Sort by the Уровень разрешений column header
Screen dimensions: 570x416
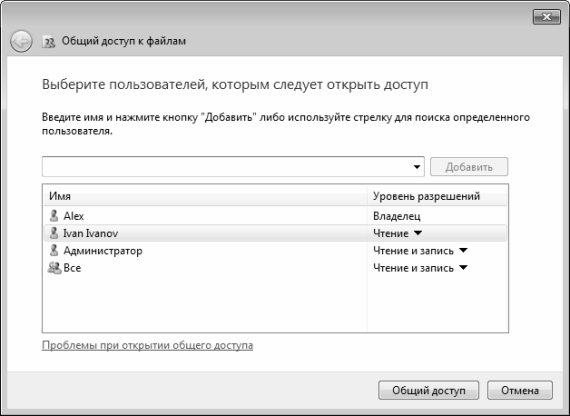point(438,196)
